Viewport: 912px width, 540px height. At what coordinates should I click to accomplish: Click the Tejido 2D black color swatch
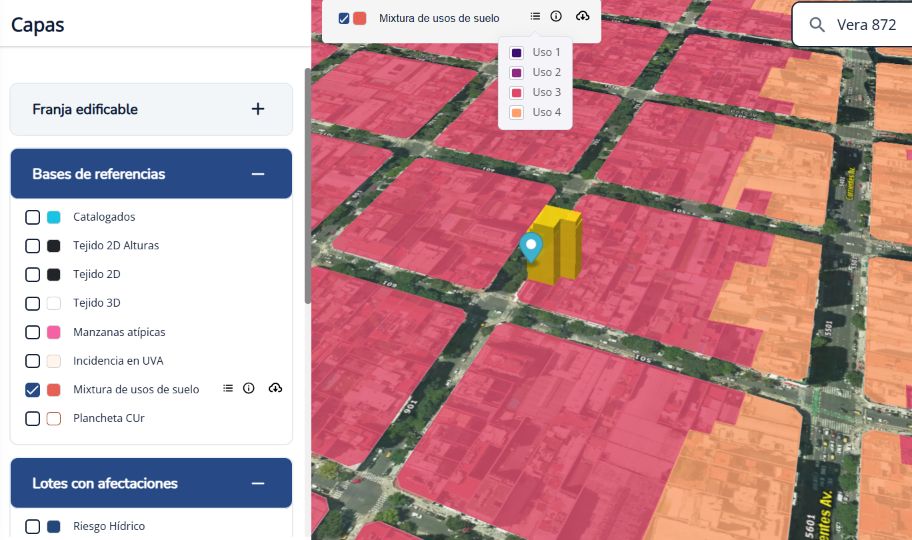[x=54, y=274]
